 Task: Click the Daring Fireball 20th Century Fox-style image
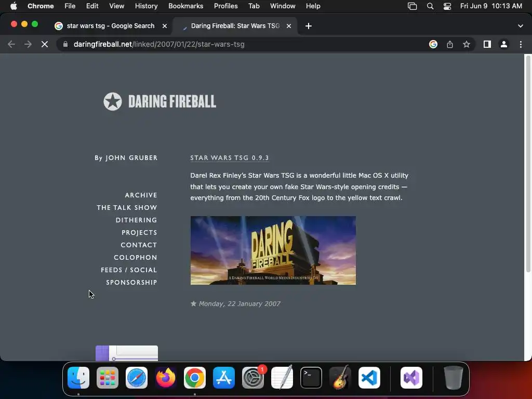coord(273,250)
